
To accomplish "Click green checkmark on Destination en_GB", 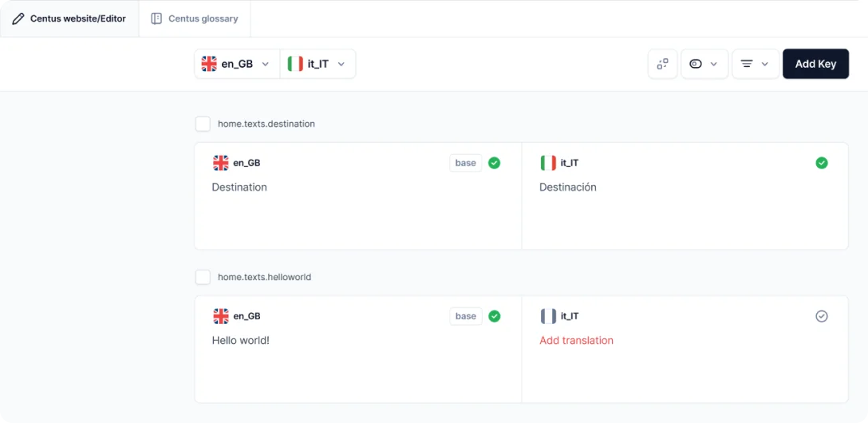I will click(494, 163).
